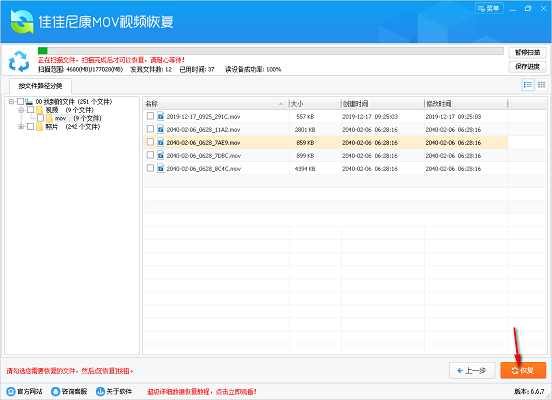Sort by 修改时间 column header
The height and width of the screenshot is (400, 552).
pyautogui.click(x=466, y=104)
